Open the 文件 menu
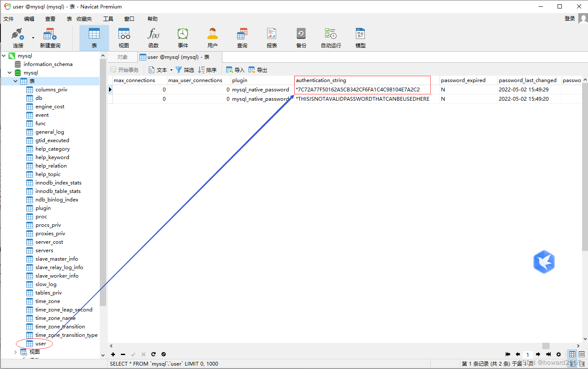Viewport: 588px width, 369px height. pyautogui.click(x=8, y=19)
